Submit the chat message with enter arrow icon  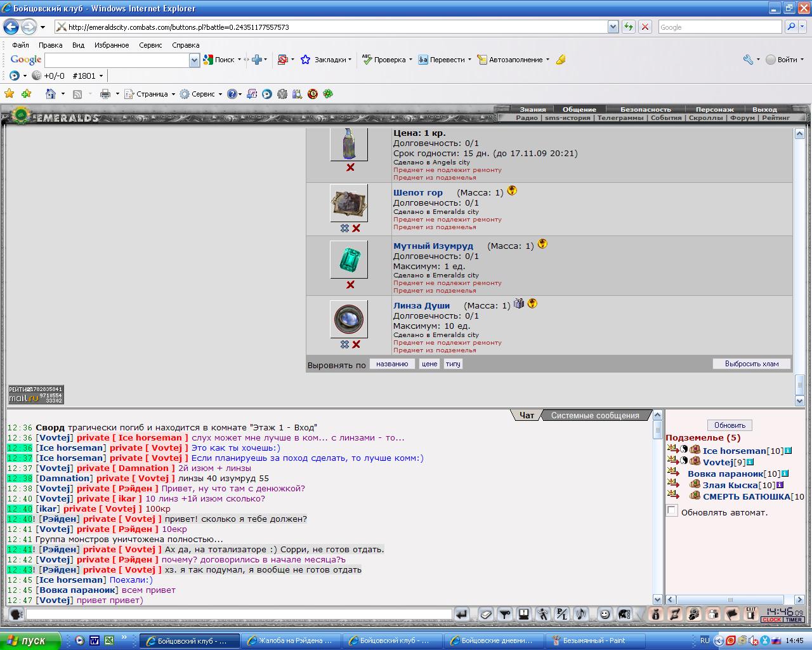[x=462, y=614]
